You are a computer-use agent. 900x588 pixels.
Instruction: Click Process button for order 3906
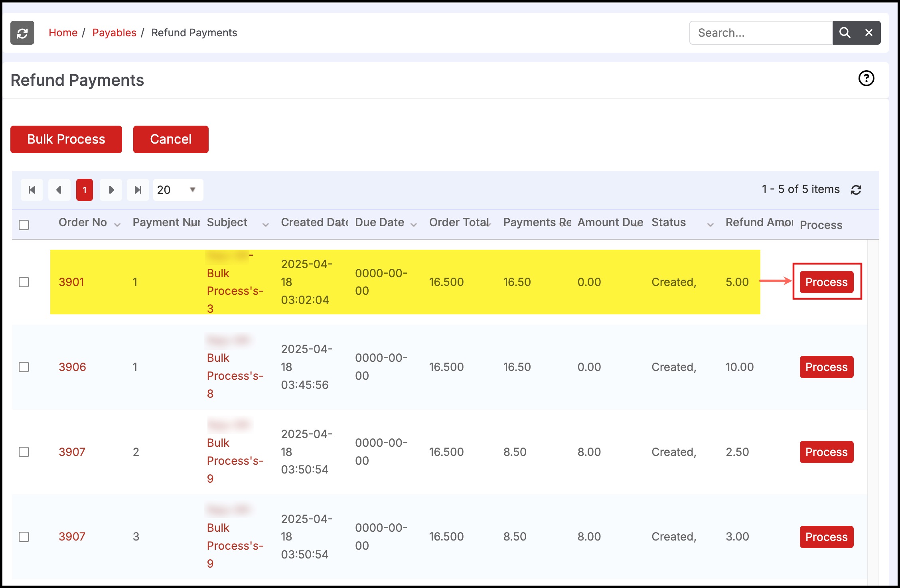point(826,367)
